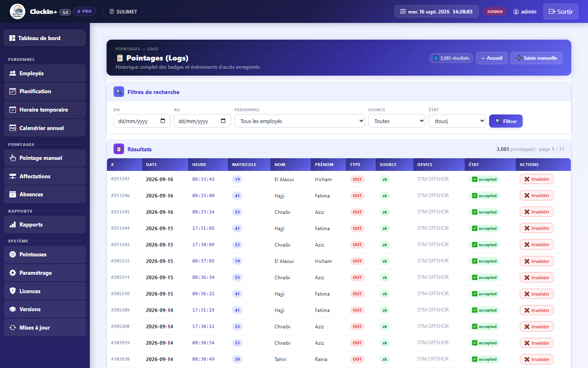Click the Rapports bar chart icon
The image size is (588, 368).
coord(13,224)
